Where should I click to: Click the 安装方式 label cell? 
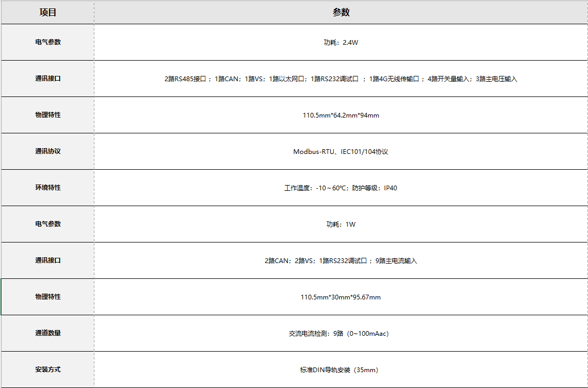point(48,370)
